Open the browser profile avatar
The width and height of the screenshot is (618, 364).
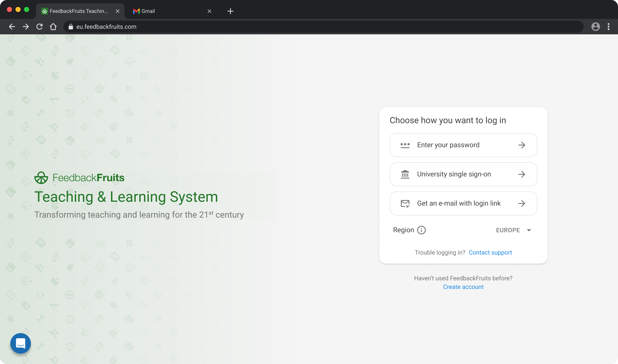(595, 26)
